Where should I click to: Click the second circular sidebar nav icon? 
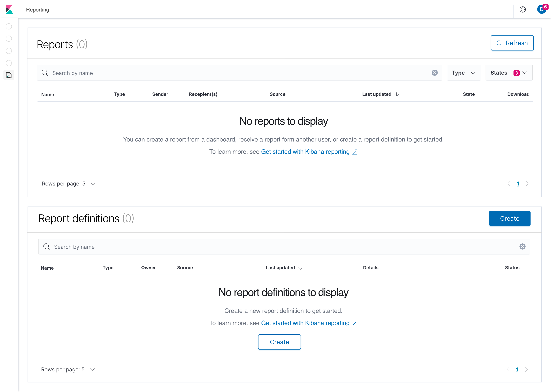click(9, 39)
